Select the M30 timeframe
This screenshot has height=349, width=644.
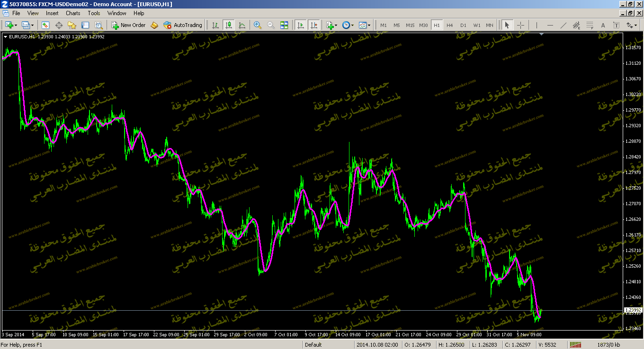pos(423,25)
